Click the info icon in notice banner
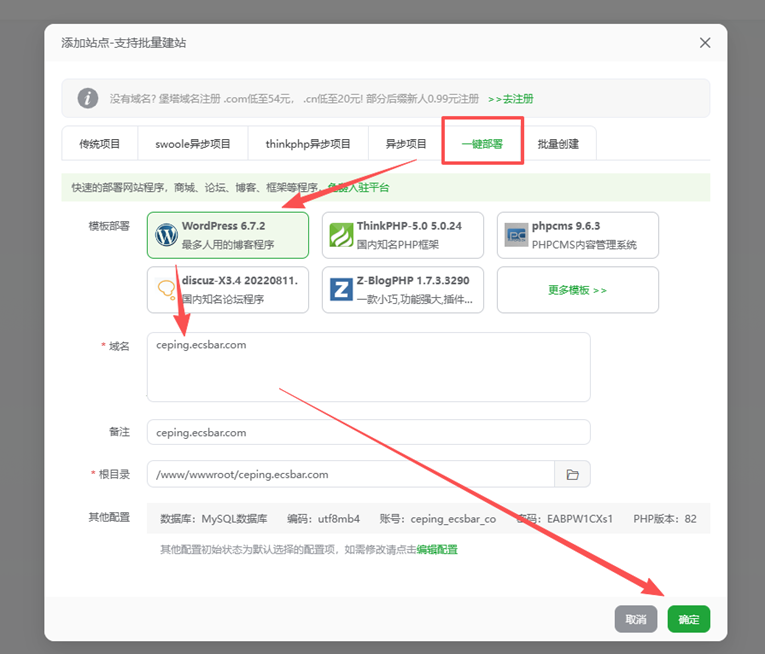 [x=89, y=98]
